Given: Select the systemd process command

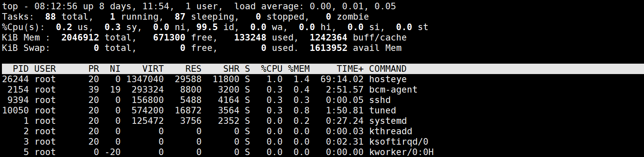Looking at the screenshot, I should coord(388,121).
